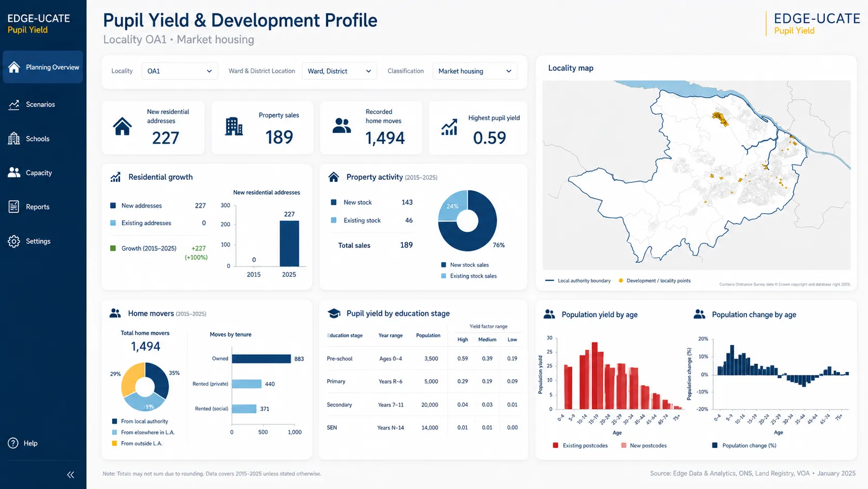The image size is (868, 489).
Task: Click the Help question mark icon
Action: point(13,443)
